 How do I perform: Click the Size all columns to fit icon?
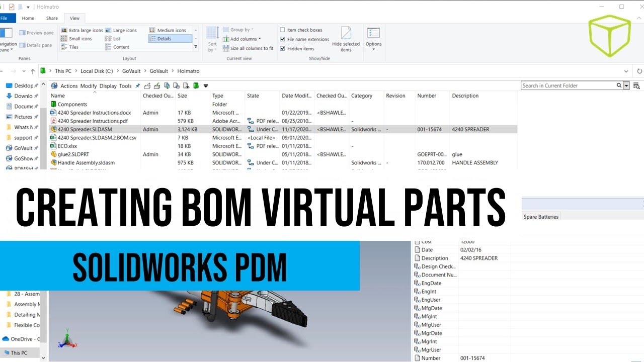[225, 48]
